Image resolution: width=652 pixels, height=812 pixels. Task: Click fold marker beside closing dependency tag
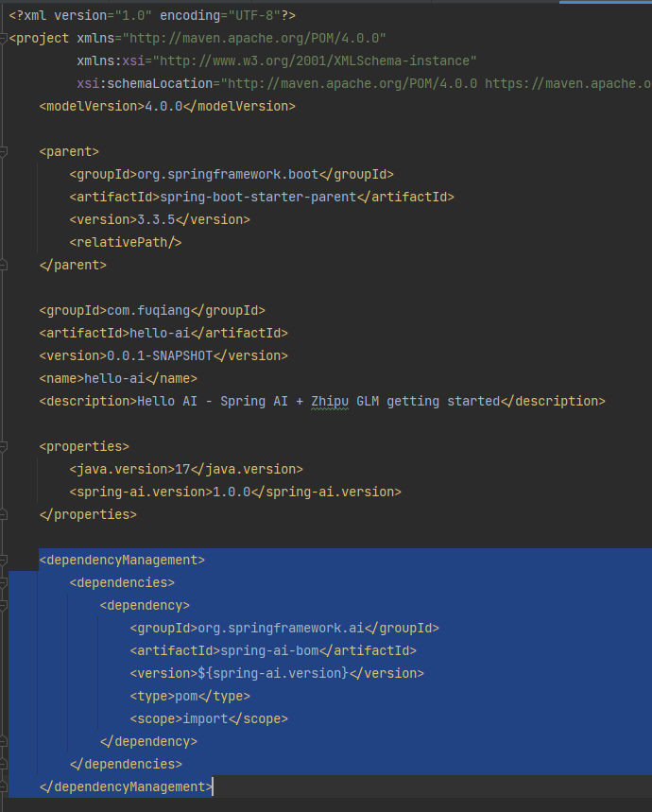tap(3, 741)
